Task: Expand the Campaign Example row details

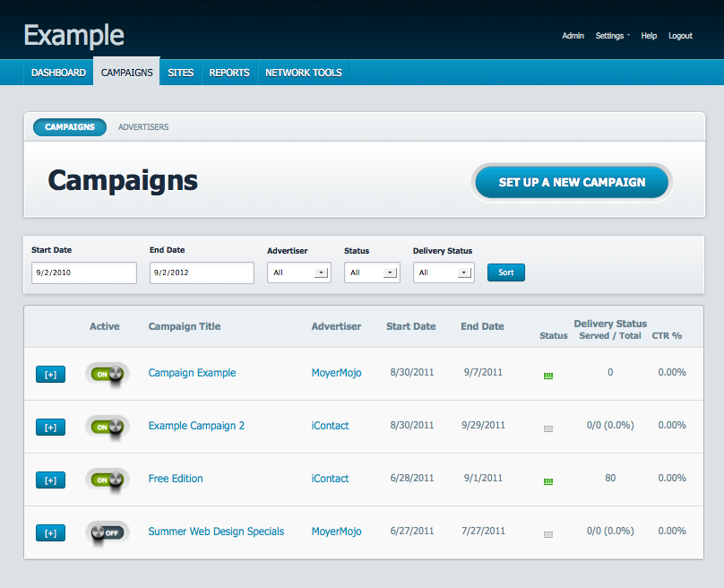Action: pos(50,374)
